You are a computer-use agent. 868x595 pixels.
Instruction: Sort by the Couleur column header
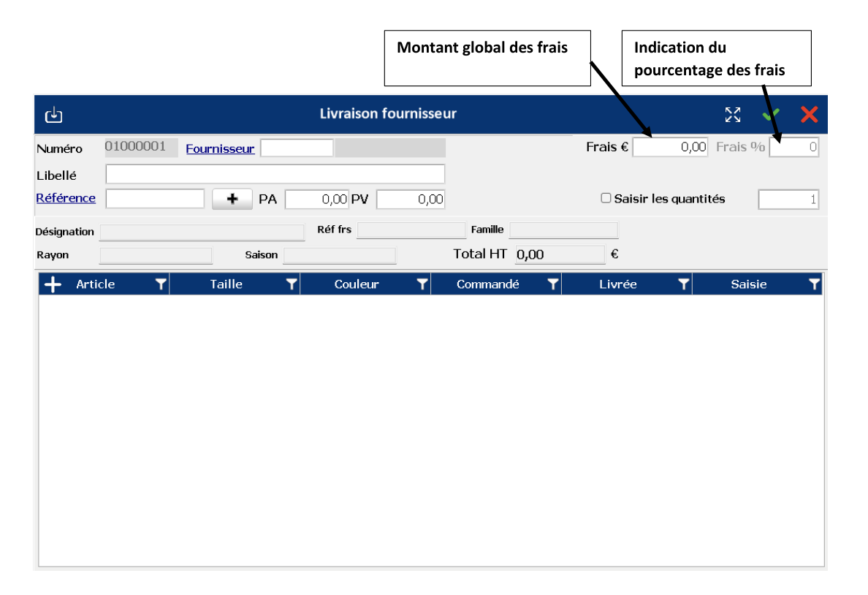(357, 284)
